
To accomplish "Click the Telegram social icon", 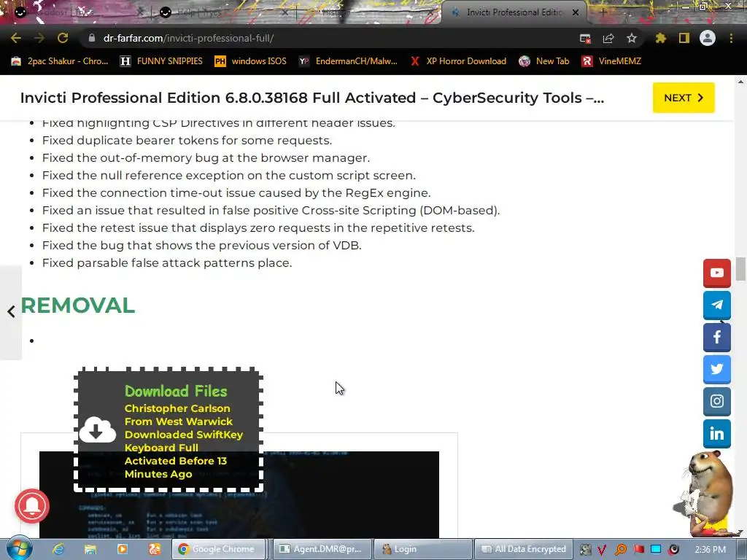I will 717,306.
